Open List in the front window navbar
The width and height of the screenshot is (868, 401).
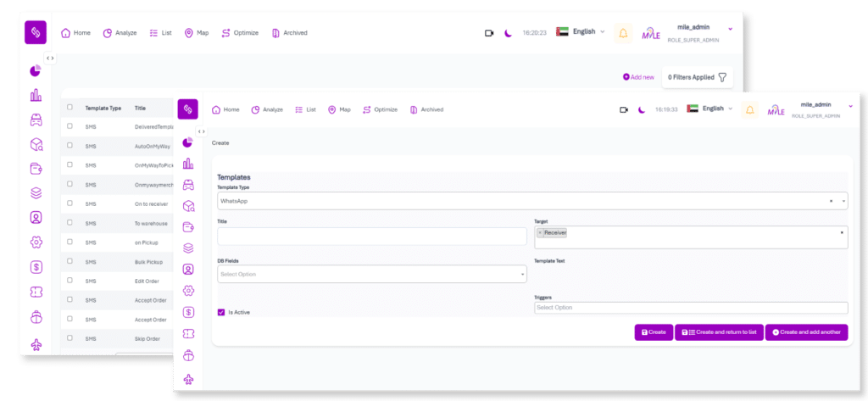point(305,109)
